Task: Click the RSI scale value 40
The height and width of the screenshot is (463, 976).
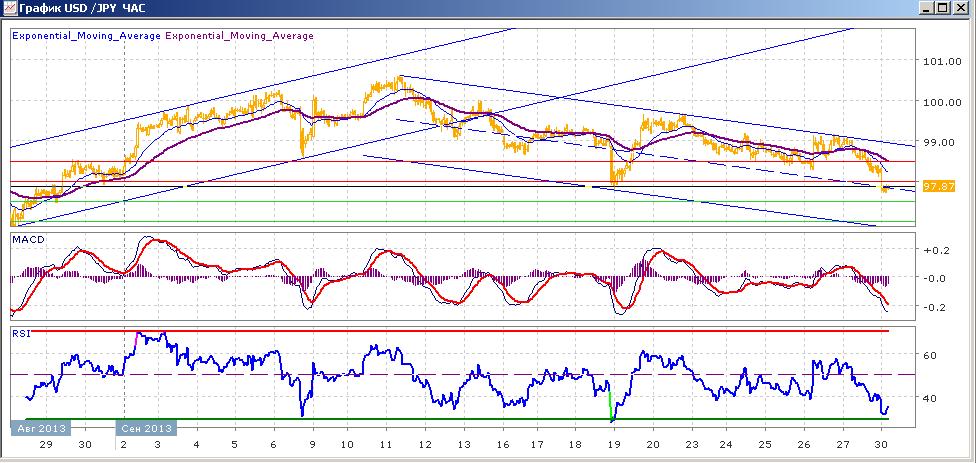Action: point(931,398)
